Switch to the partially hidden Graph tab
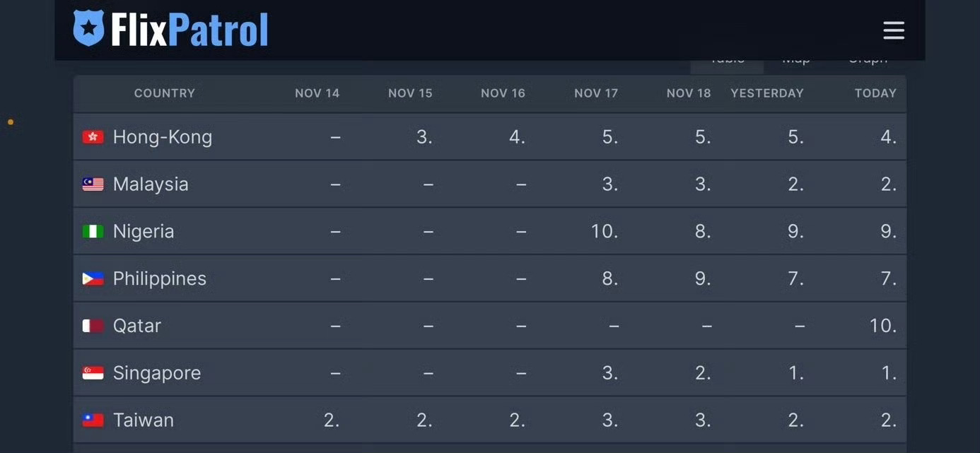 [868, 62]
